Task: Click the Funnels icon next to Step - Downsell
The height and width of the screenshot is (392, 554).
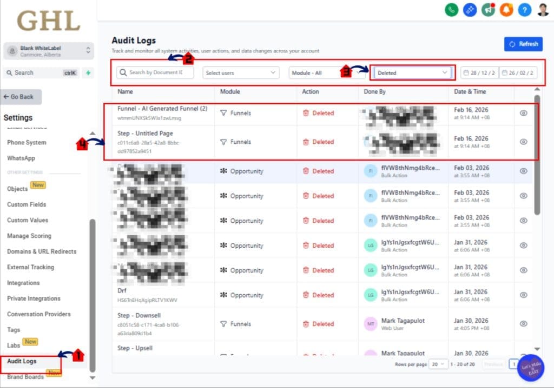Action: (x=223, y=324)
